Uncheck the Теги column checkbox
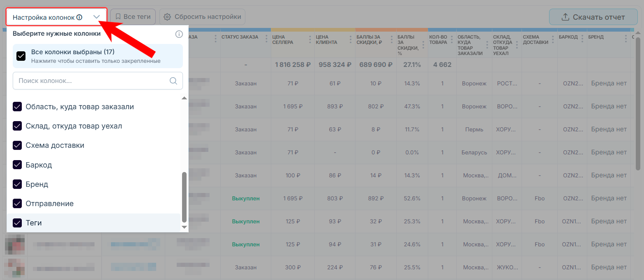 pyautogui.click(x=17, y=223)
